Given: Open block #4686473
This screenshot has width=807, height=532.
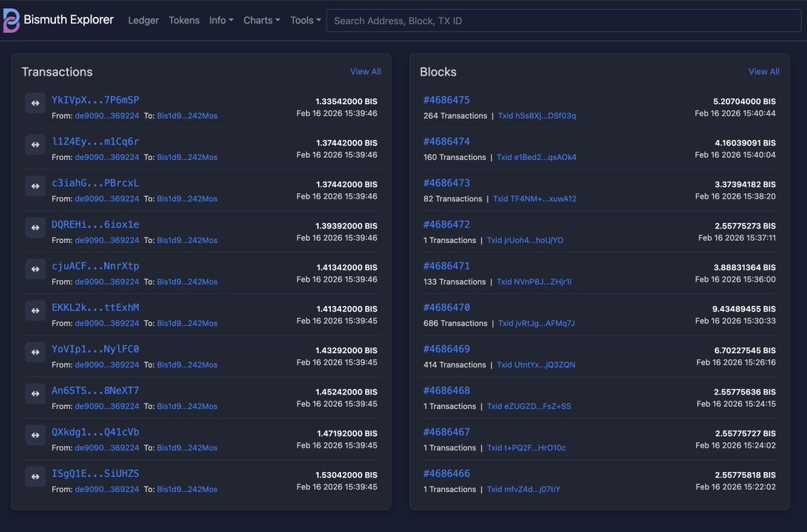Looking at the screenshot, I should coord(447,183).
